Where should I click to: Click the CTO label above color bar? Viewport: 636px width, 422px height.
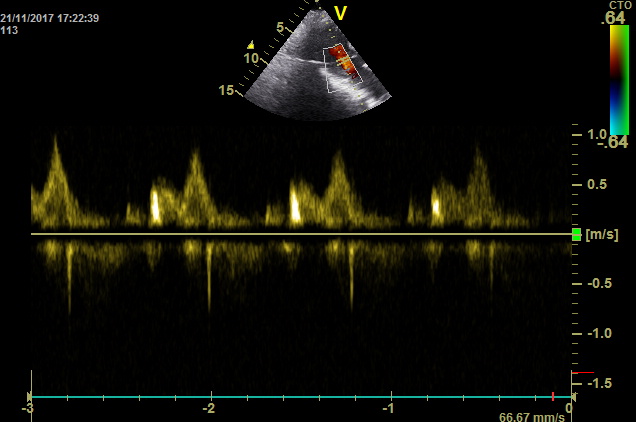tap(620, 5)
